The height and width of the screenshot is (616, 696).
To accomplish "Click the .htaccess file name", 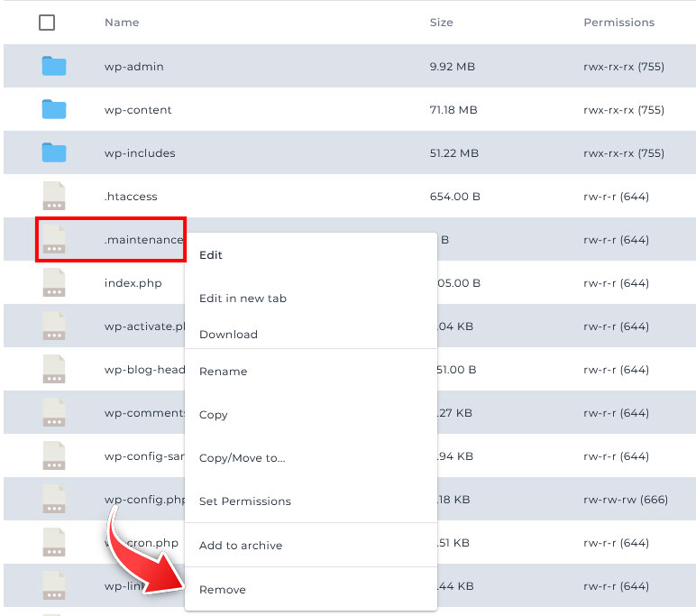I will [x=131, y=197].
